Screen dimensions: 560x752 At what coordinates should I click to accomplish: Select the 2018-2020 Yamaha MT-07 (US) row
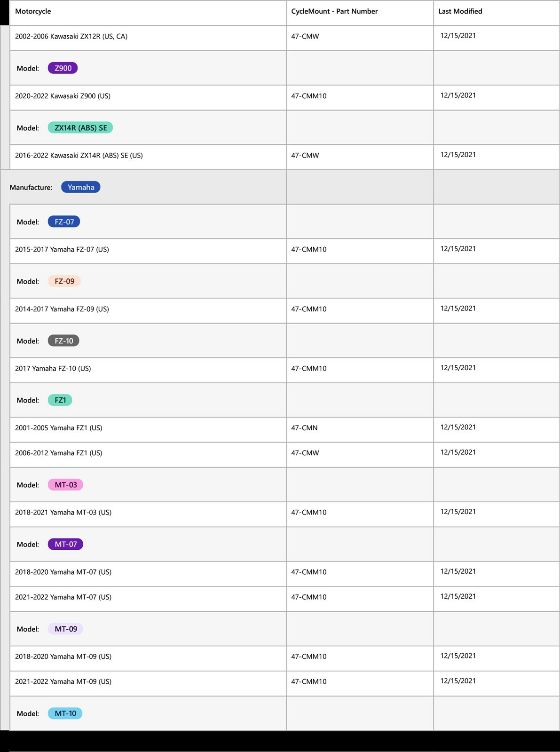[284, 574]
